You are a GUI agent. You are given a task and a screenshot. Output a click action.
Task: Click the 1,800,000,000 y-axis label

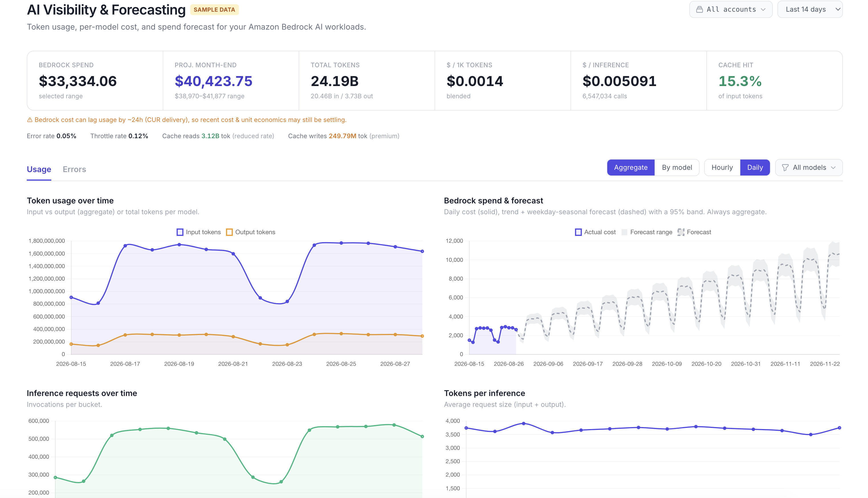tap(46, 241)
